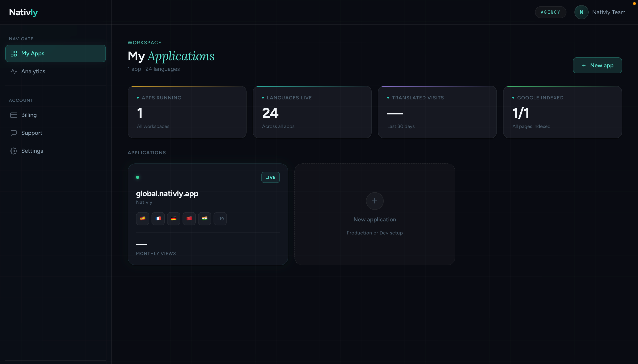Expand the +19 more languages chip

click(220, 219)
